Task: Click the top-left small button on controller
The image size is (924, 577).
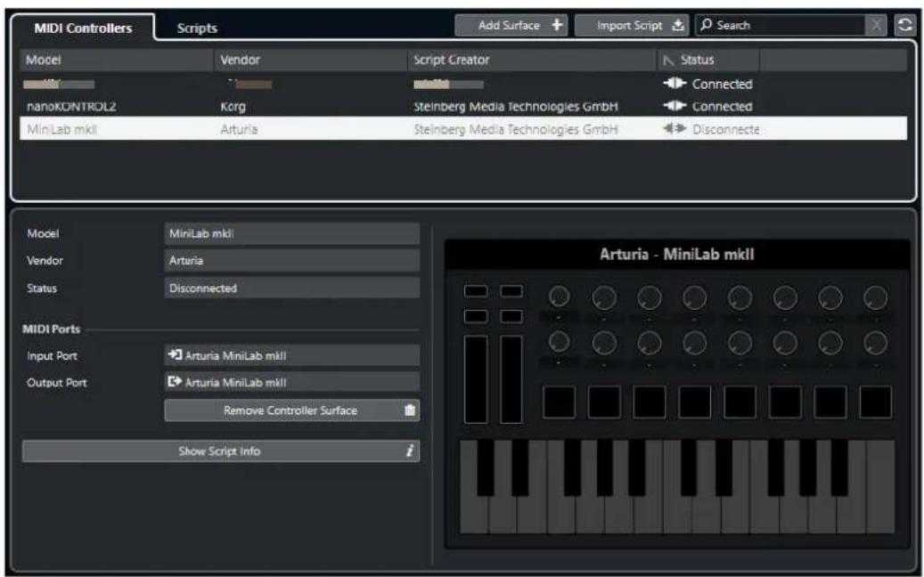Action: click(476, 291)
